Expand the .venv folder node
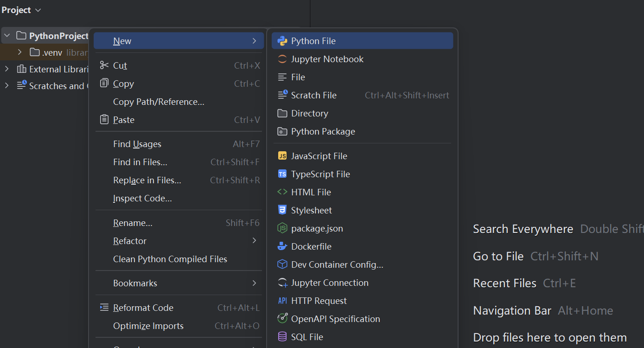 (19, 52)
